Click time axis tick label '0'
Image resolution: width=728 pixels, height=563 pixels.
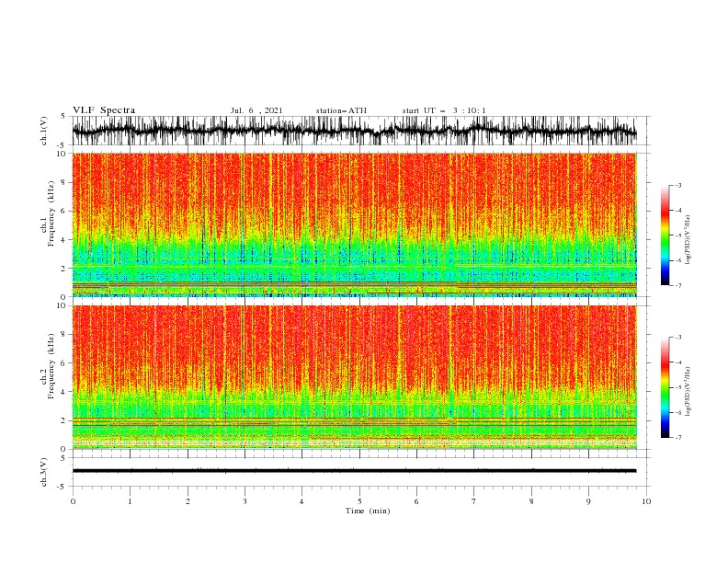click(73, 501)
